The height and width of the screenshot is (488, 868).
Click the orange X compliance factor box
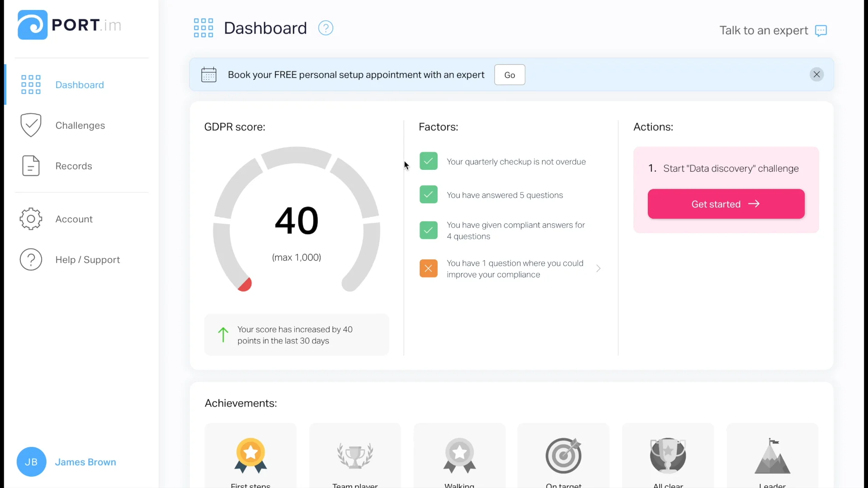tap(428, 268)
